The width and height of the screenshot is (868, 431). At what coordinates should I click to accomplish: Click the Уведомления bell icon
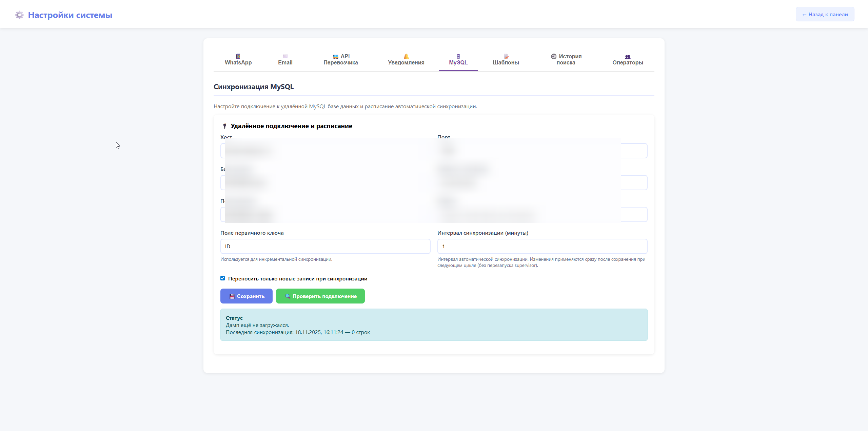[x=406, y=56]
